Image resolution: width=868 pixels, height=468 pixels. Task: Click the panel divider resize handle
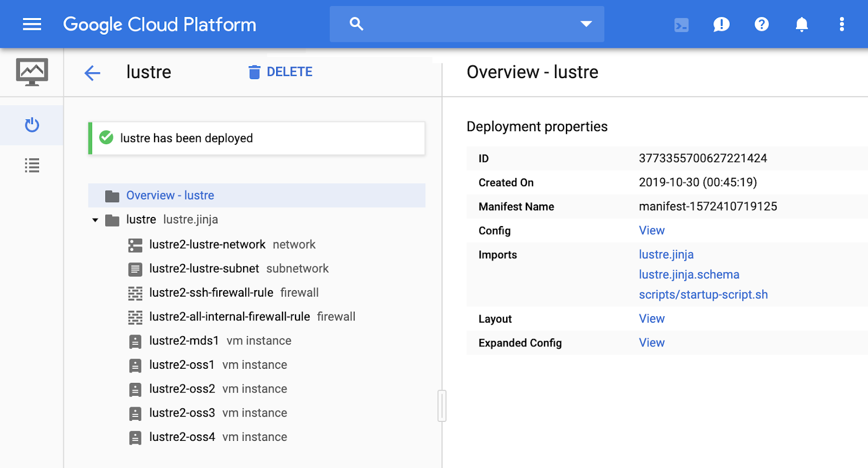pyautogui.click(x=442, y=406)
